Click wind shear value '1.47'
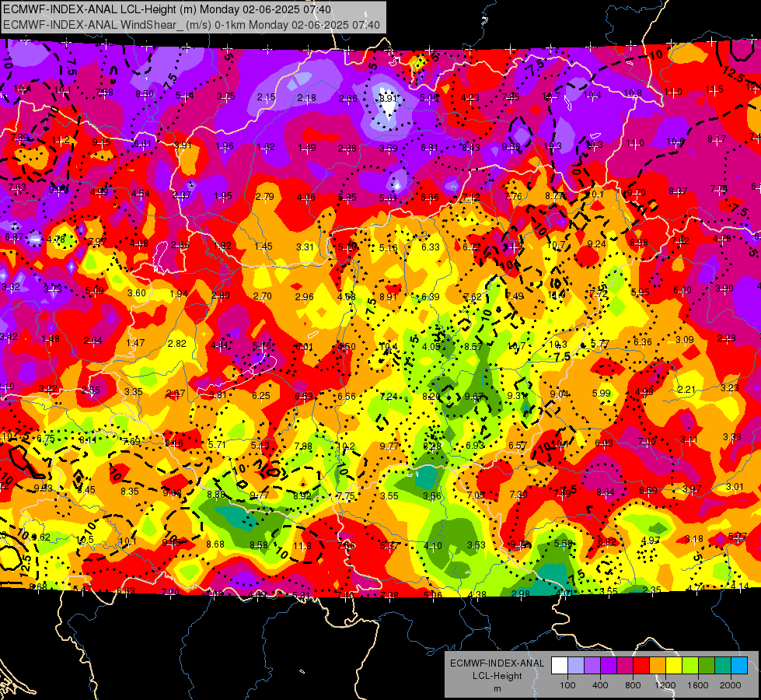 click(135, 342)
